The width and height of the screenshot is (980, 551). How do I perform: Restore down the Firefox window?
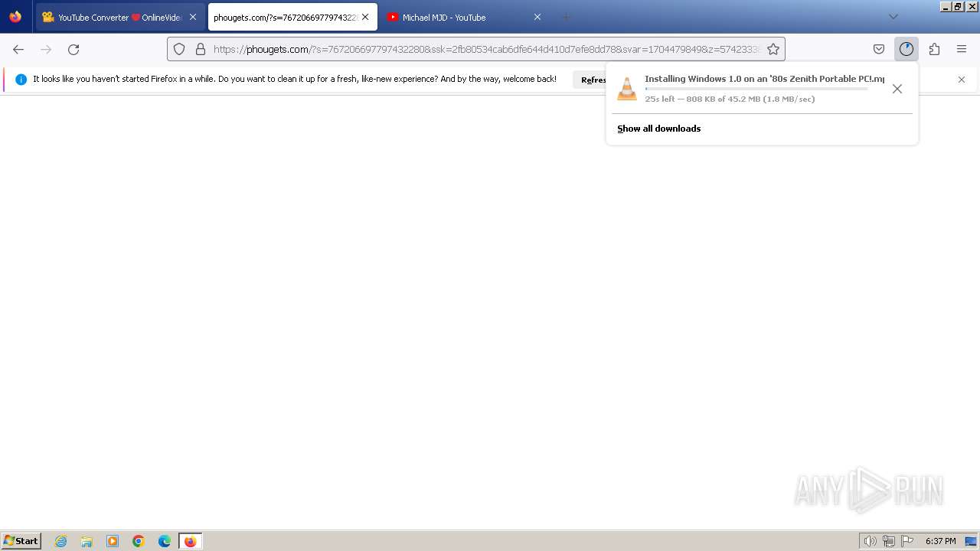coord(959,6)
